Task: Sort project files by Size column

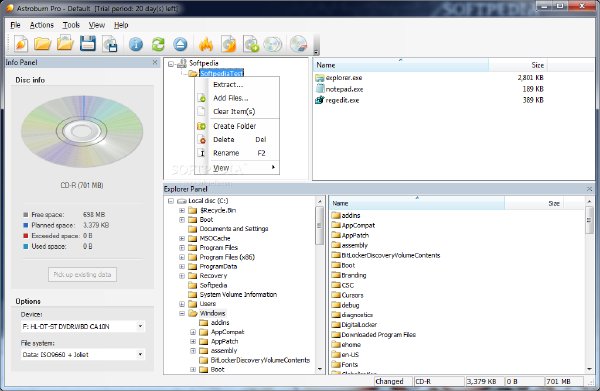Action: (518, 65)
